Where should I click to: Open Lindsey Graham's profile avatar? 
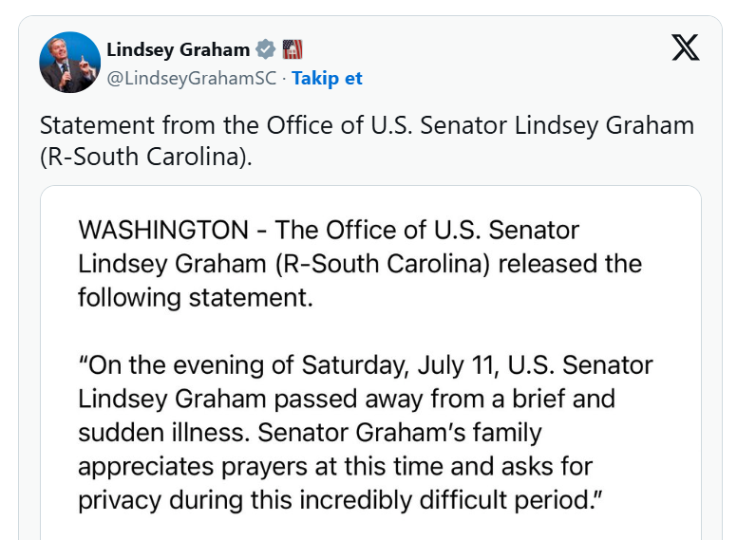click(70, 62)
